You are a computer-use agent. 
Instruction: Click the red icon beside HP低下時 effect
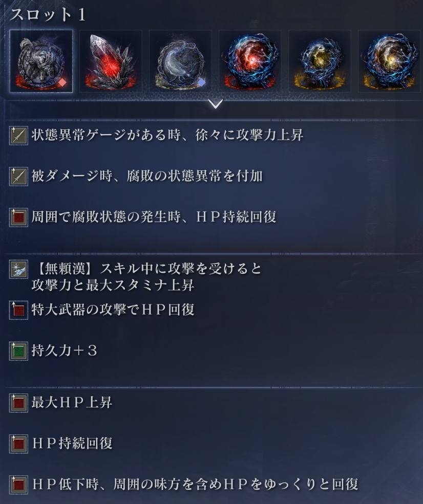point(18,485)
